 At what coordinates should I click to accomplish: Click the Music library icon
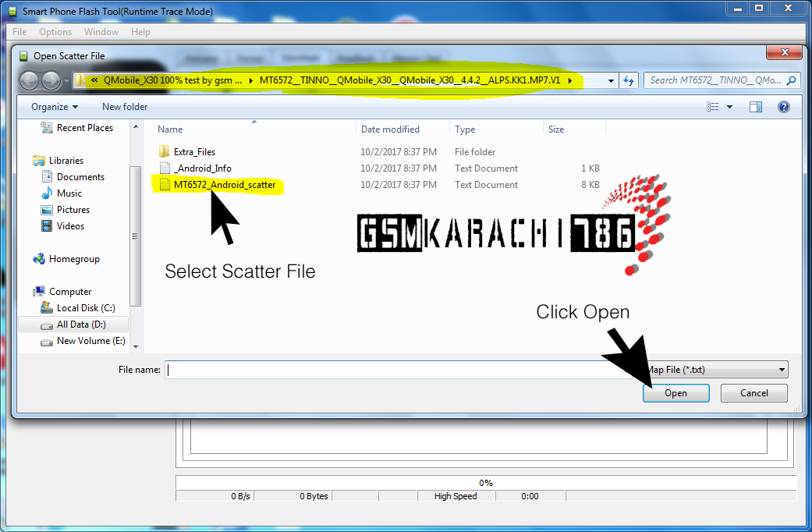[47, 193]
